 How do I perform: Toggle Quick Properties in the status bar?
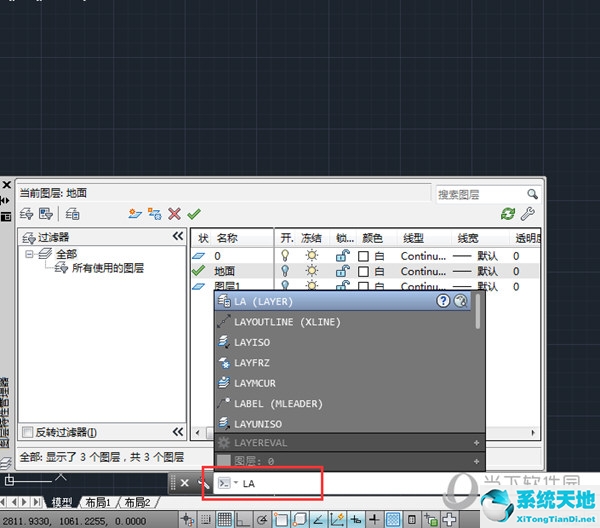point(412,519)
